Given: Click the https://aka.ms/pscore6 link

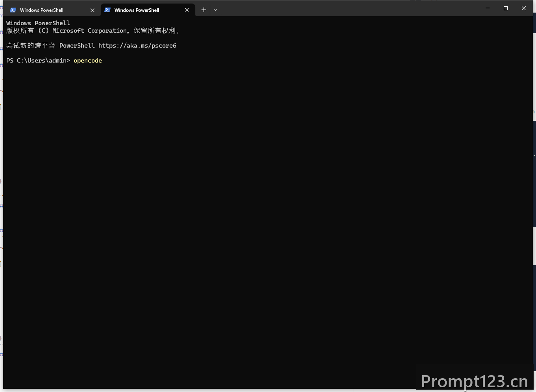Looking at the screenshot, I should coord(137,46).
